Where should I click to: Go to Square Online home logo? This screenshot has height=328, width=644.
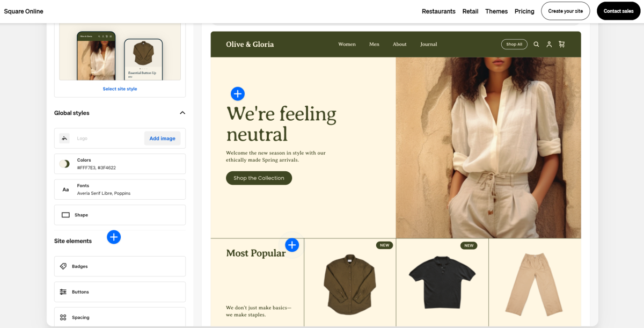coord(24,11)
